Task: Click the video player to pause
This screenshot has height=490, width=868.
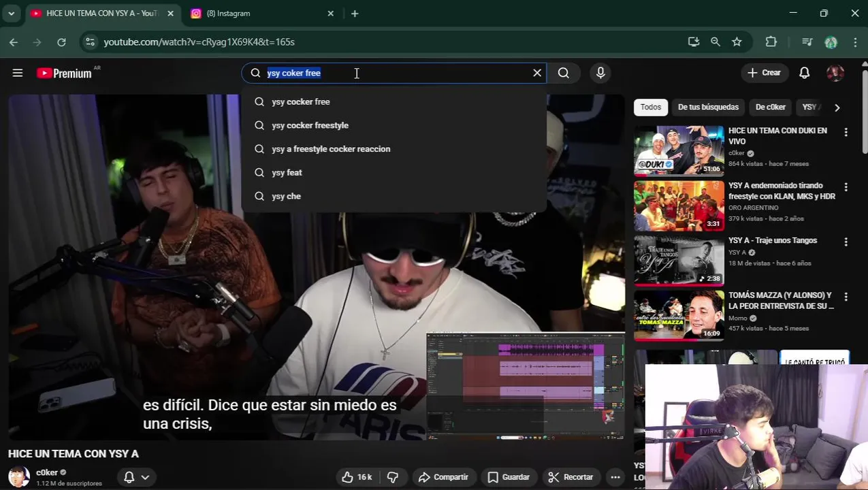Action: (317, 267)
